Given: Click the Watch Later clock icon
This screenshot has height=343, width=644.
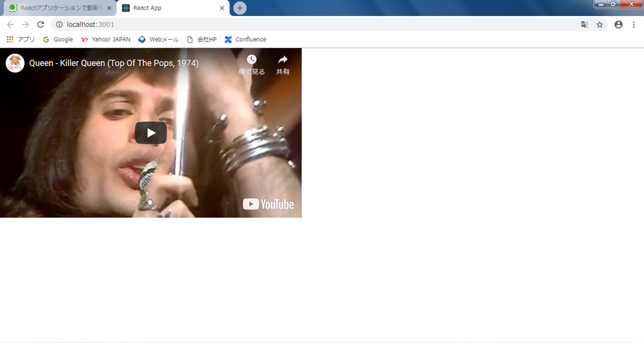Looking at the screenshot, I should 252,59.
